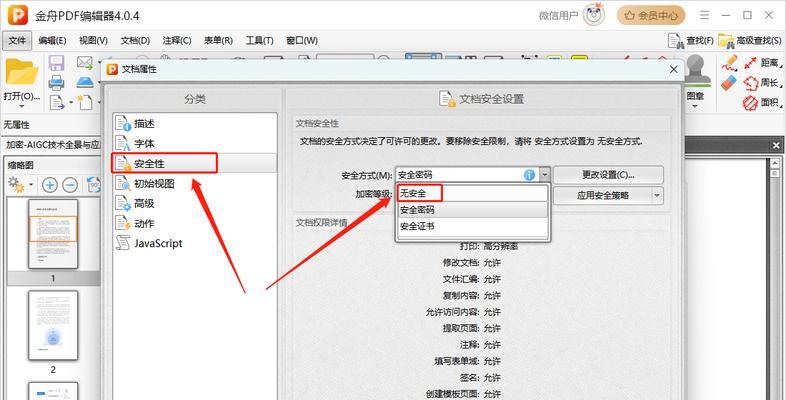Image resolution: width=786 pixels, height=400 pixels.
Task: Click the 微信用户 username text
Action: coord(558,16)
